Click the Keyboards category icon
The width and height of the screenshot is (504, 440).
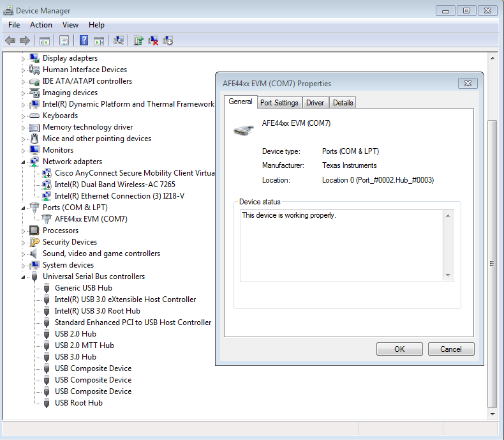point(34,116)
